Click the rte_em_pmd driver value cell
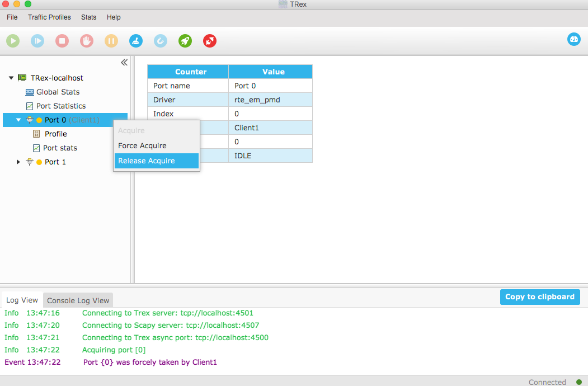 click(270, 100)
